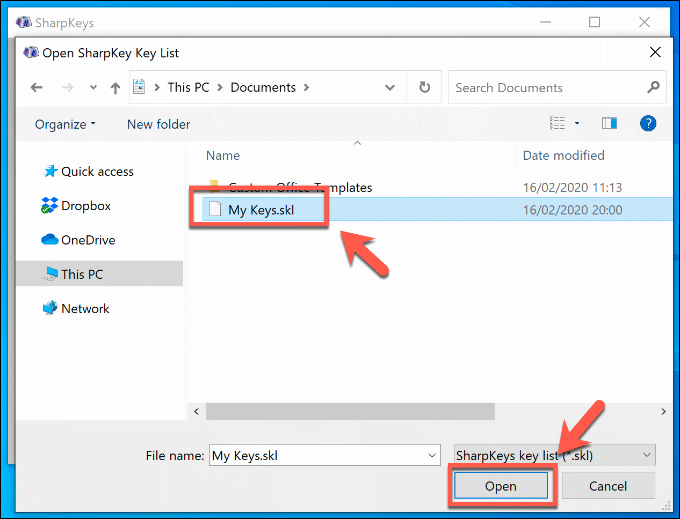Click the Dropbox logo icon
The width and height of the screenshot is (680, 519).
(x=49, y=205)
